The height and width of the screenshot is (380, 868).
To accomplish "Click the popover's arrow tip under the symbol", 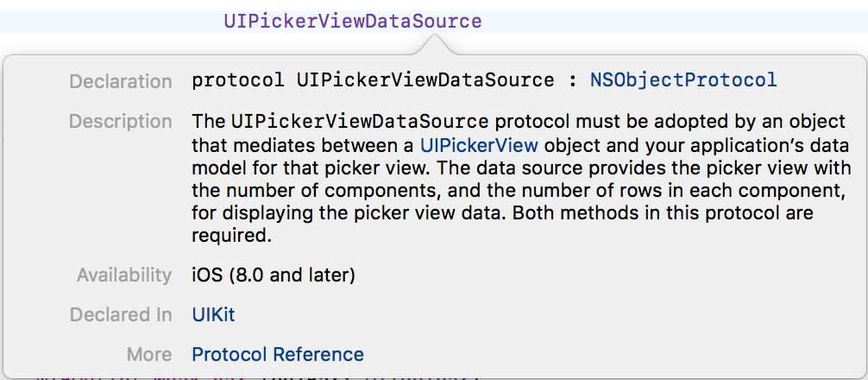I will (x=458, y=43).
